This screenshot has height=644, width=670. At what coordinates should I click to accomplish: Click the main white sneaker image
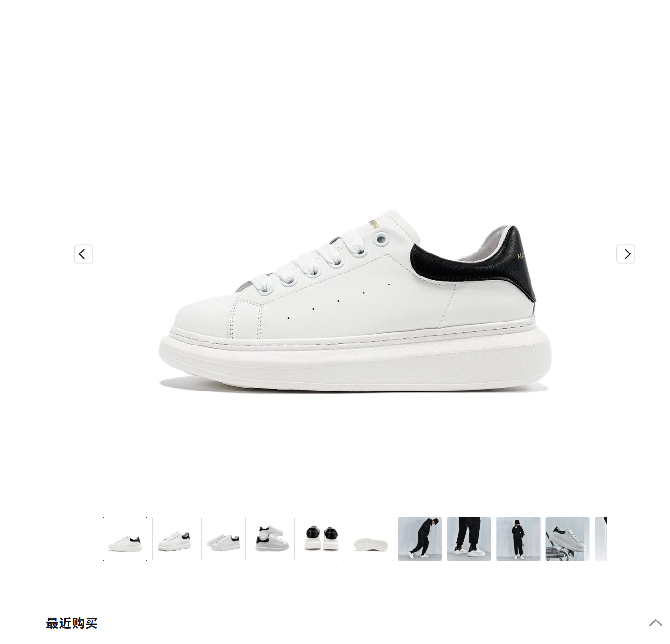[354, 301]
